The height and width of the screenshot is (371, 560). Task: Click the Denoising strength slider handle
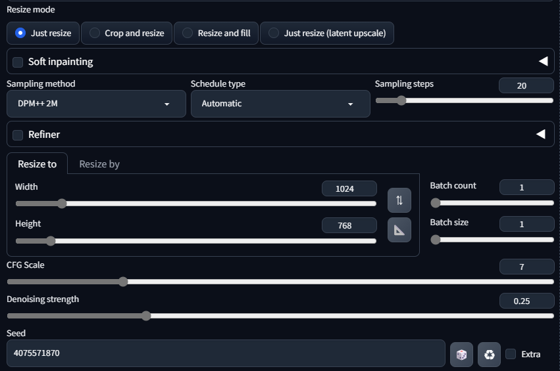[x=146, y=316]
